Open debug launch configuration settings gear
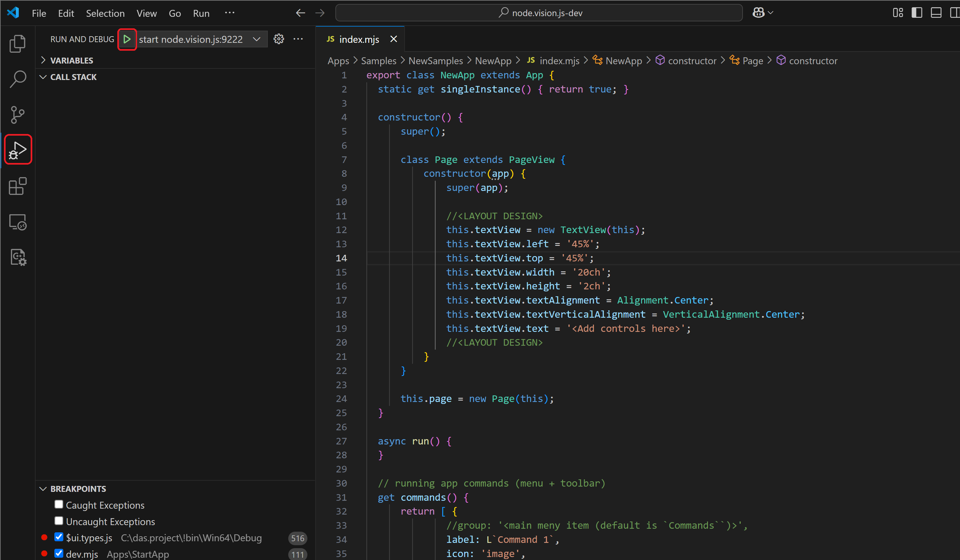This screenshot has height=560, width=960. coord(279,39)
